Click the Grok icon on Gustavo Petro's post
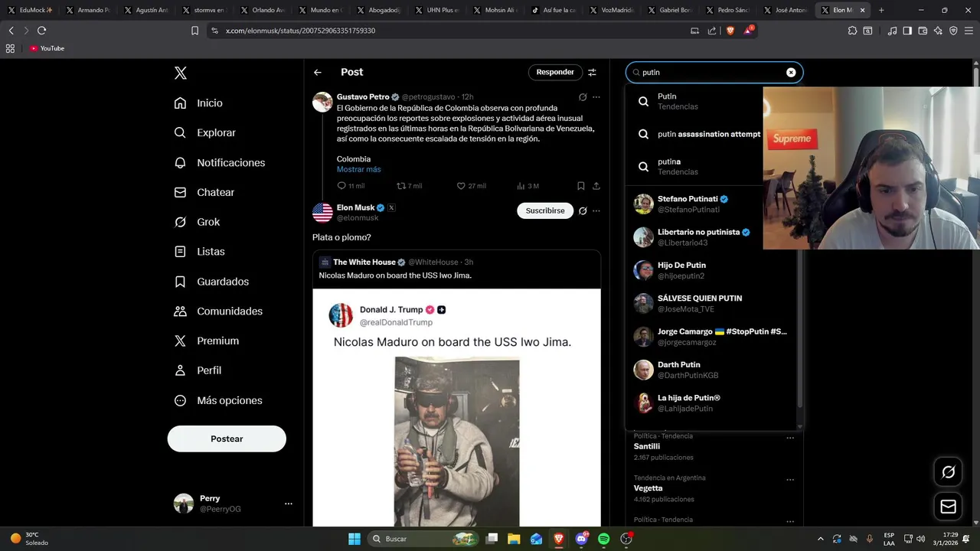 click(583, 97)
